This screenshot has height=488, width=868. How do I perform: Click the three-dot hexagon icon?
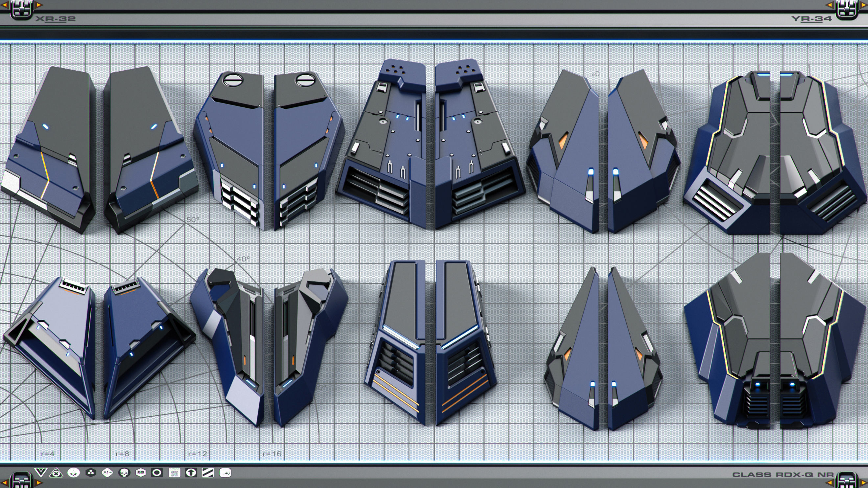[x=90, y=473]
